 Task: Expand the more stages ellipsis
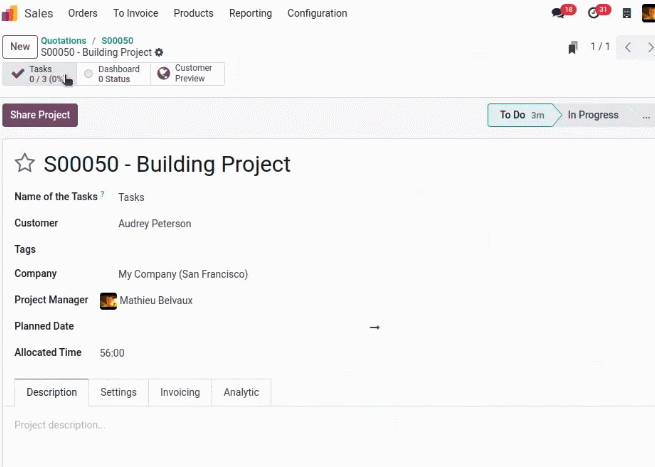[x=646, y=115]
